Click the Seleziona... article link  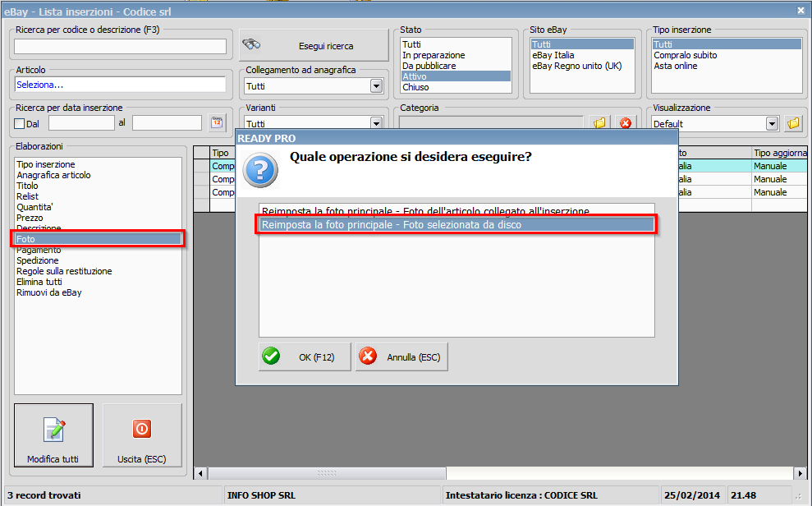click(x=40, y=85)
